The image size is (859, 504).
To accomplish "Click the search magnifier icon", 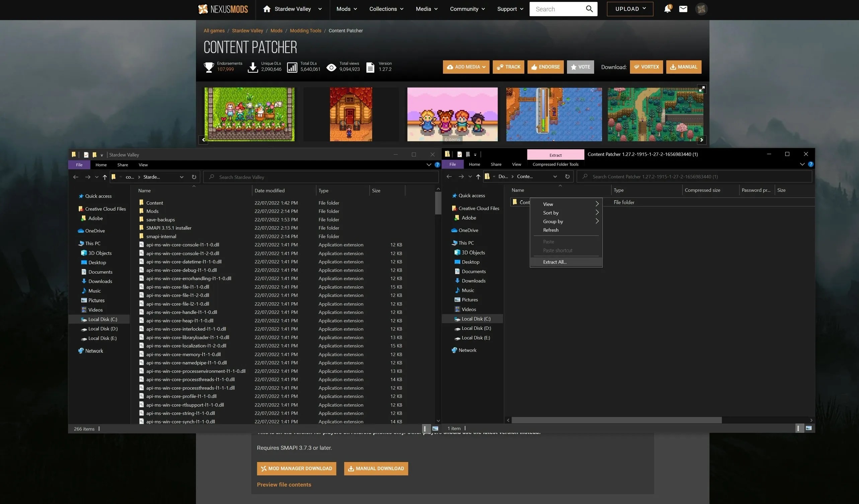I will (x=589, y=9).
